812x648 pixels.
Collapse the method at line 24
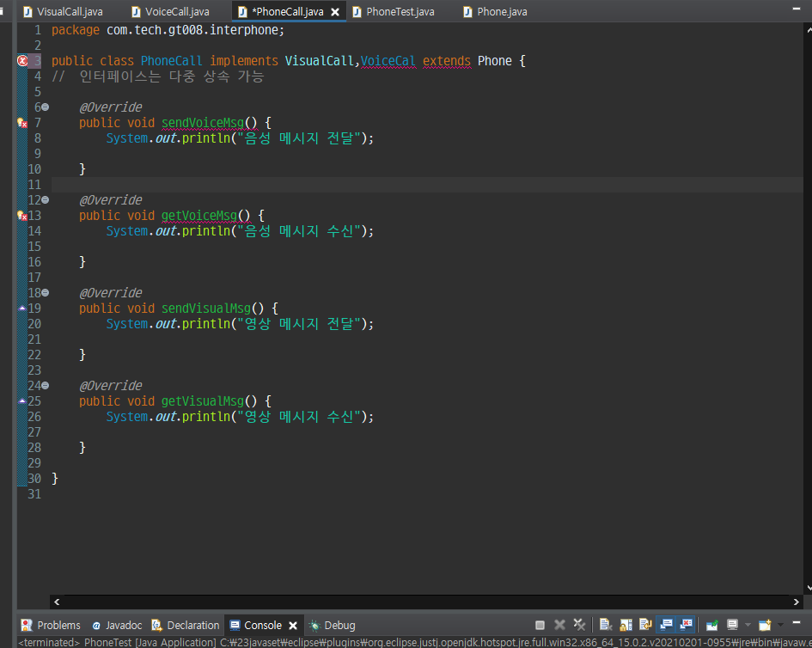[46, 385]
